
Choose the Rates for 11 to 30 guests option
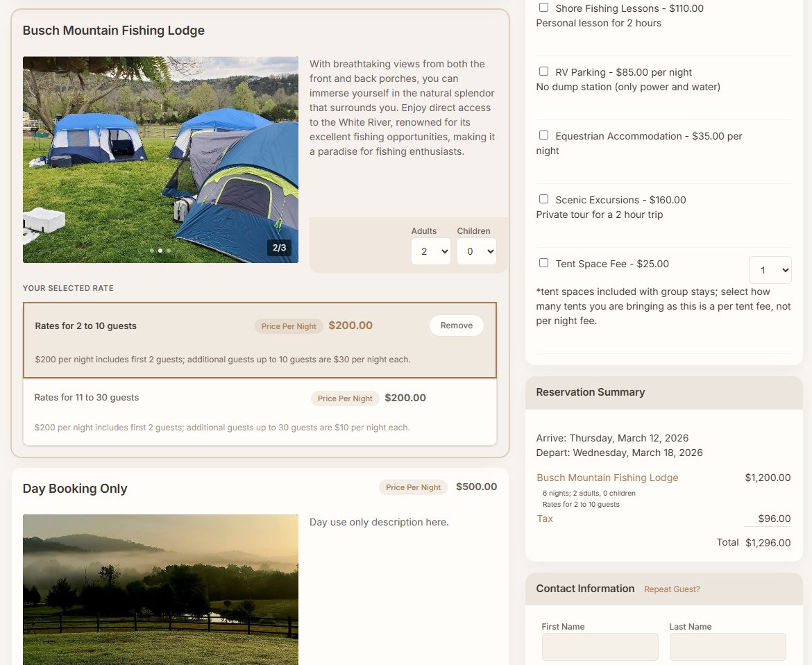pyautogui.click(x=260, y=412)
